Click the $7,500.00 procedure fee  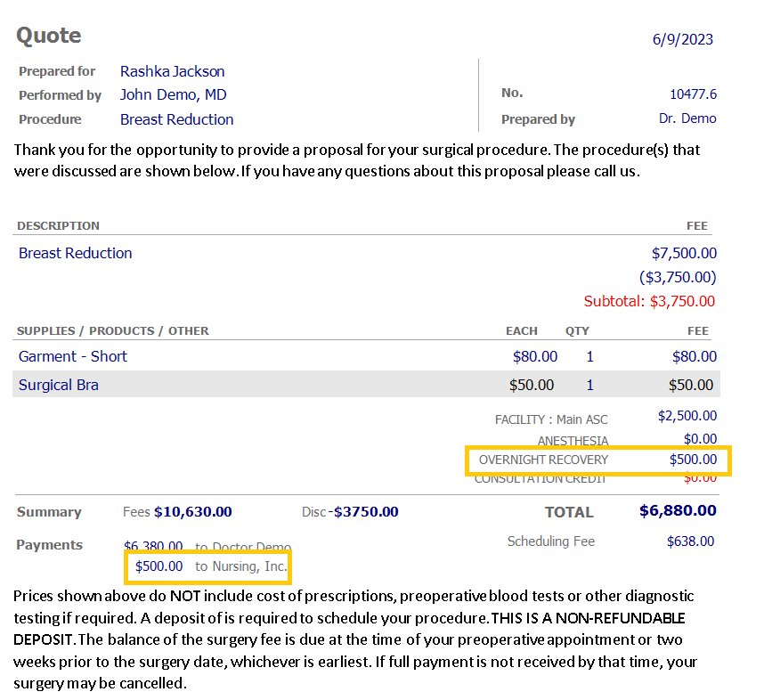point(684,253)
